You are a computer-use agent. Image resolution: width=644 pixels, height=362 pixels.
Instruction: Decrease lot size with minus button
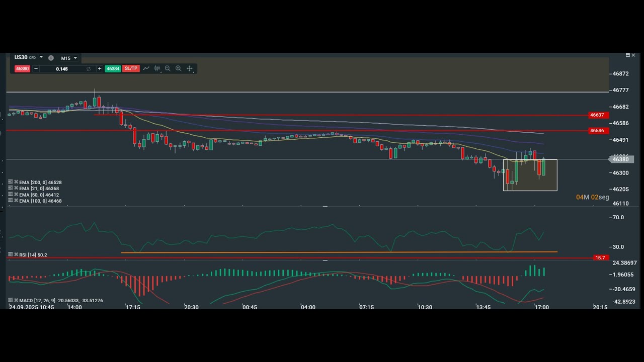click(x=36, y=69)
